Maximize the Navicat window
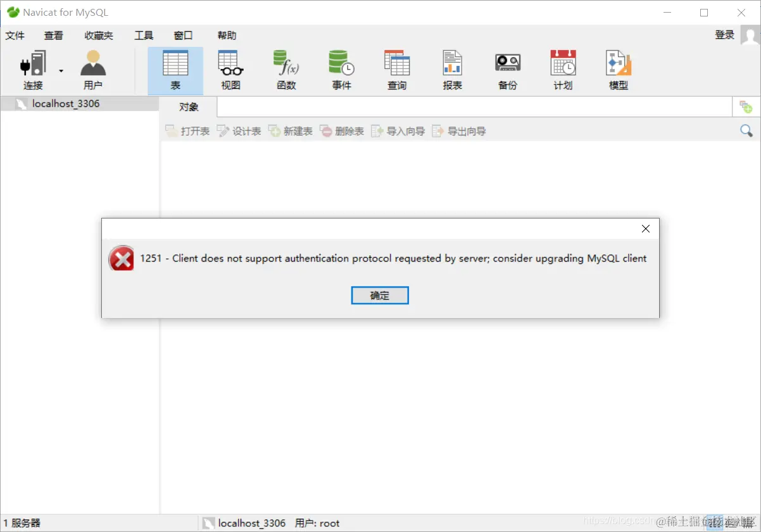The height and width of the screenshot is (532, 761). coord(704,13)
